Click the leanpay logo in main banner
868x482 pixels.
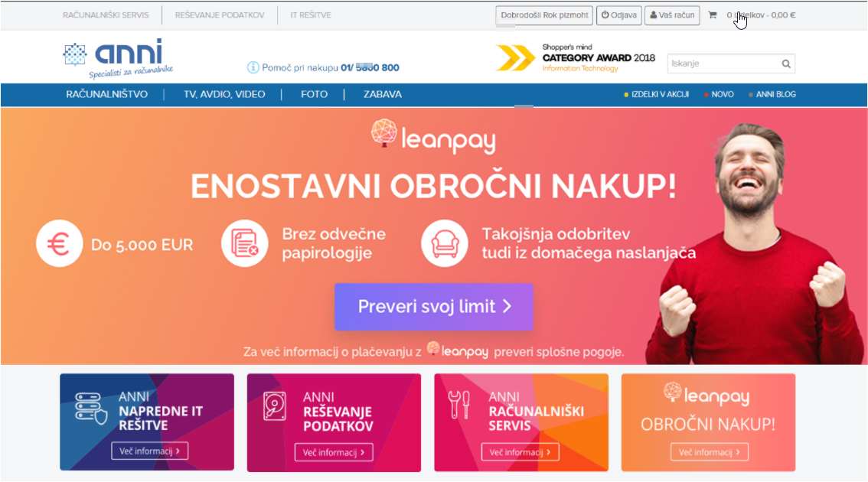tap(433, 135)
